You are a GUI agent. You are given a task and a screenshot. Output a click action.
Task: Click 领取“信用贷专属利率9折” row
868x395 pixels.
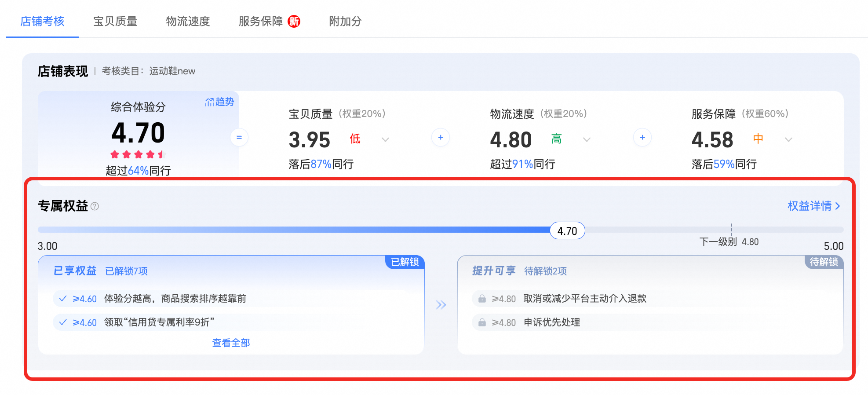[230, 322]
